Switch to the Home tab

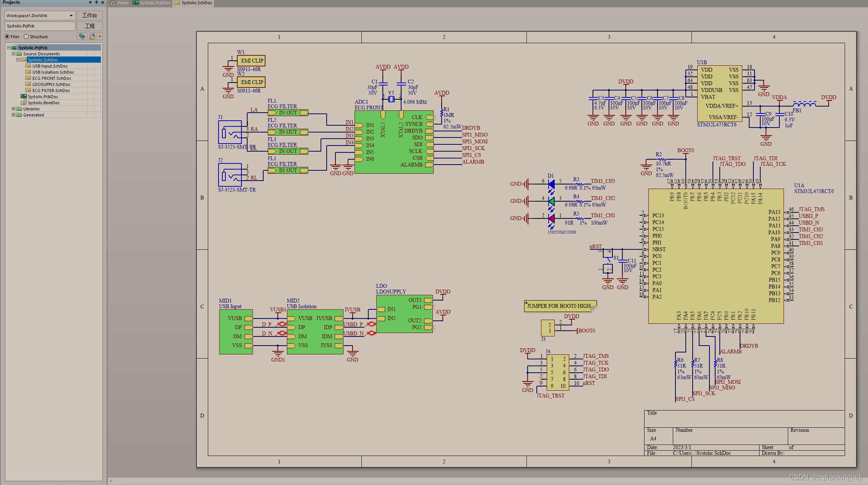pyautogui.click(x=120, y=3)
